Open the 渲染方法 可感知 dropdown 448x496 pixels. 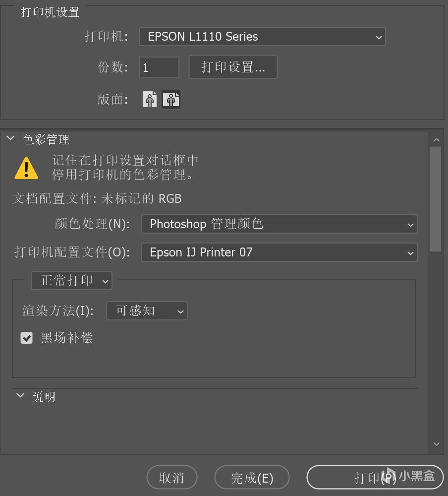click(x=147, y=310)
